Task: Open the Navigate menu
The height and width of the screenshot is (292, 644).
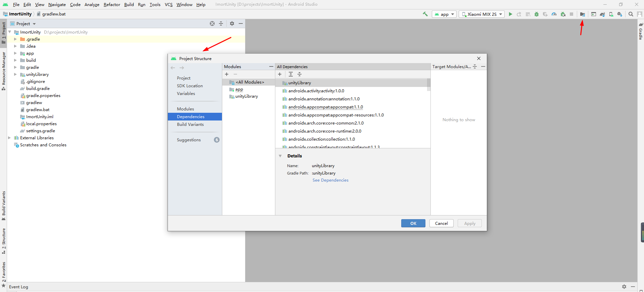Action: click(x=57, y=4)
